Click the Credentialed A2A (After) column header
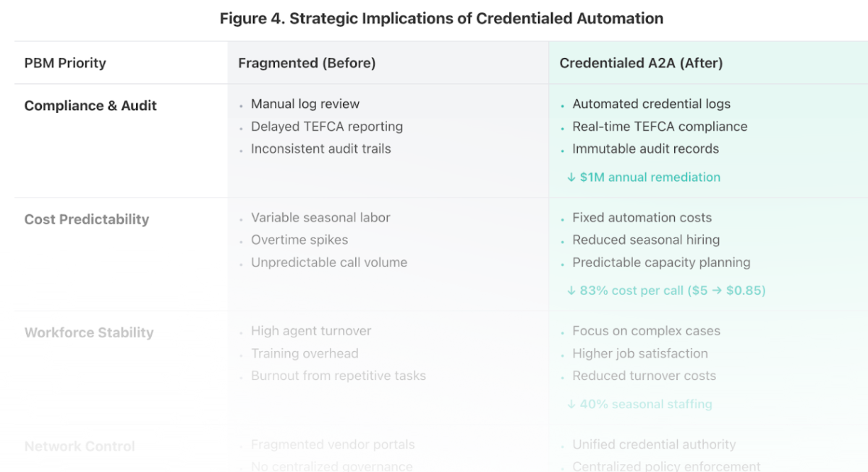 [x=641, y=63]
